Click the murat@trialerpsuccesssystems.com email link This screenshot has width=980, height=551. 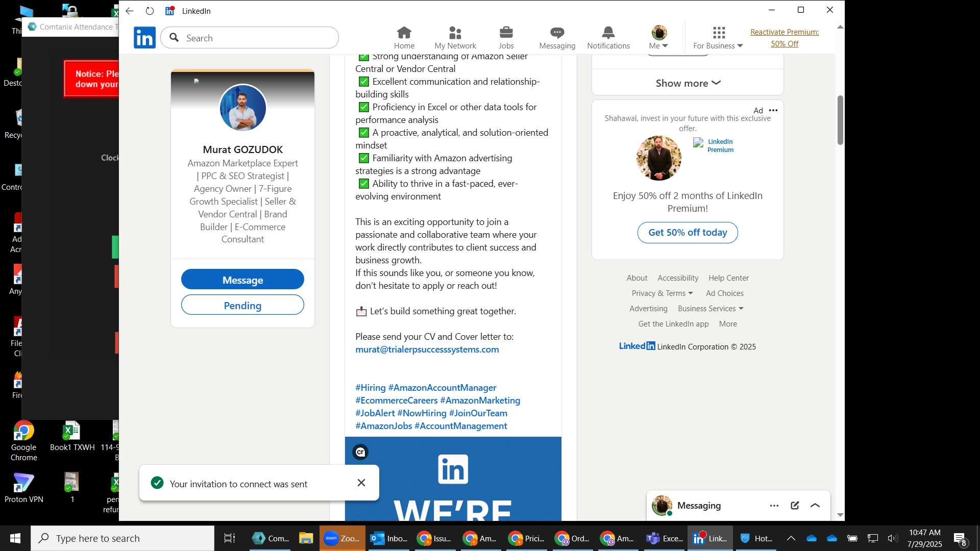pos(427,349)
